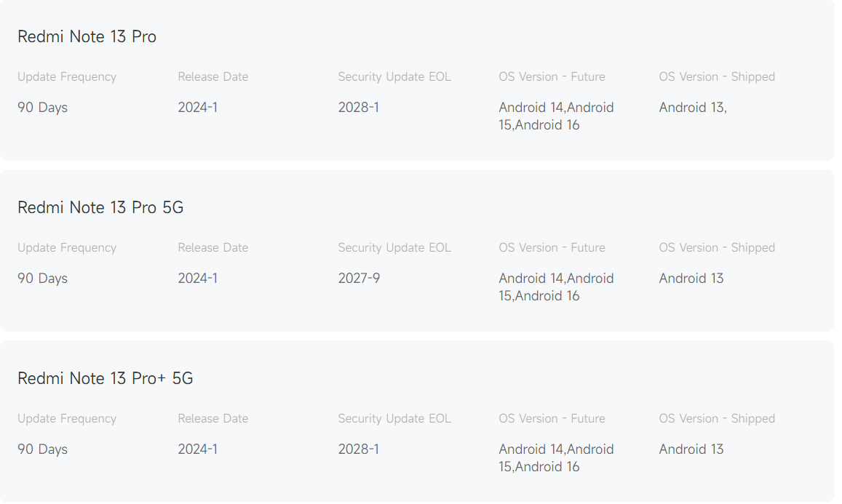Select future Android versions text in Pro+ 5G card
Viewport: 842px width, 504px height.
pyautogui.click(x=556, y=457)
